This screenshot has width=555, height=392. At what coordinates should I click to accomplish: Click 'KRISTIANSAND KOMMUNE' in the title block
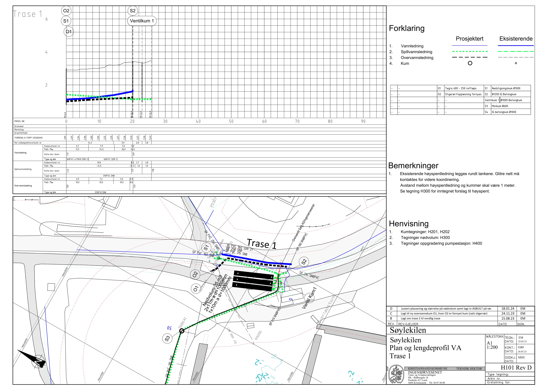428,369
